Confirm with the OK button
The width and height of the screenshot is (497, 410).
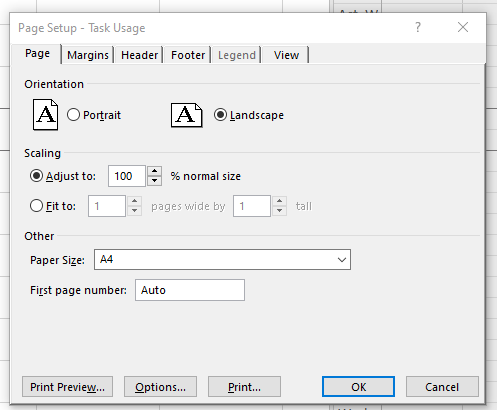358,387
